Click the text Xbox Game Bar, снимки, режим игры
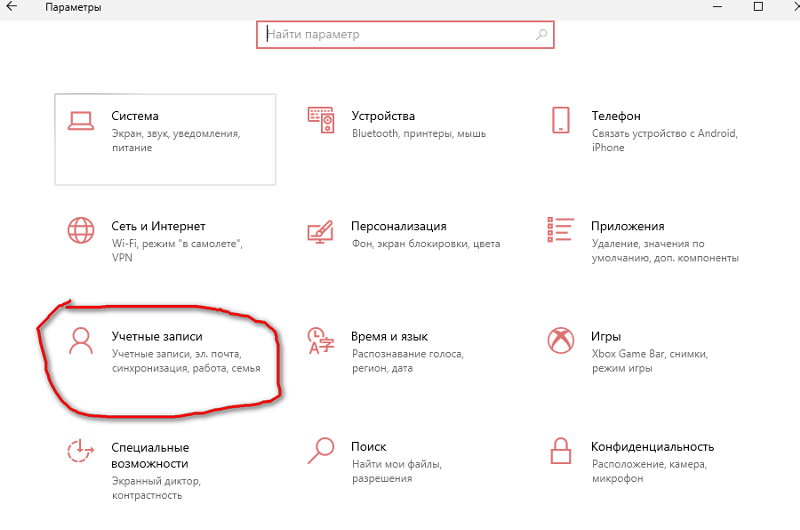800x530 pixels. pos(650,361)
